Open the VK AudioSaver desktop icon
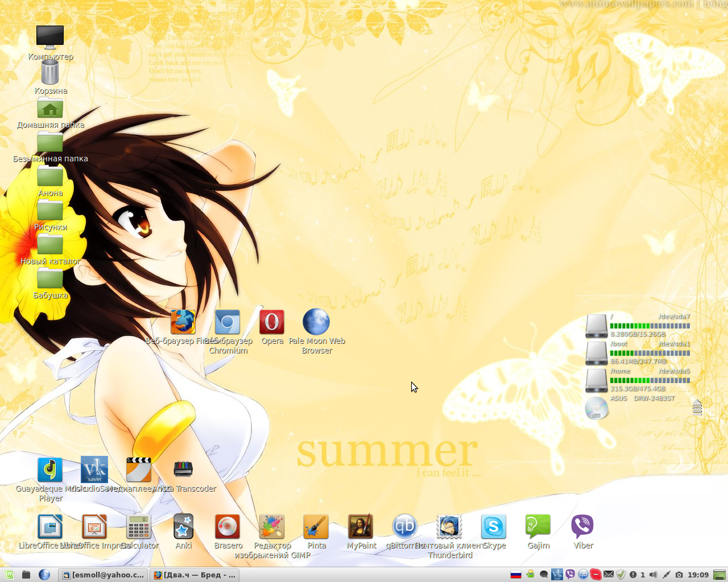Screen dimensions: 728x582 94,470
